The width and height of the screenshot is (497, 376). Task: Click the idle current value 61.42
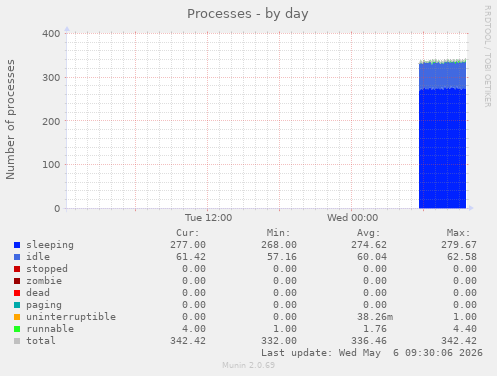(x=191, y=257)
